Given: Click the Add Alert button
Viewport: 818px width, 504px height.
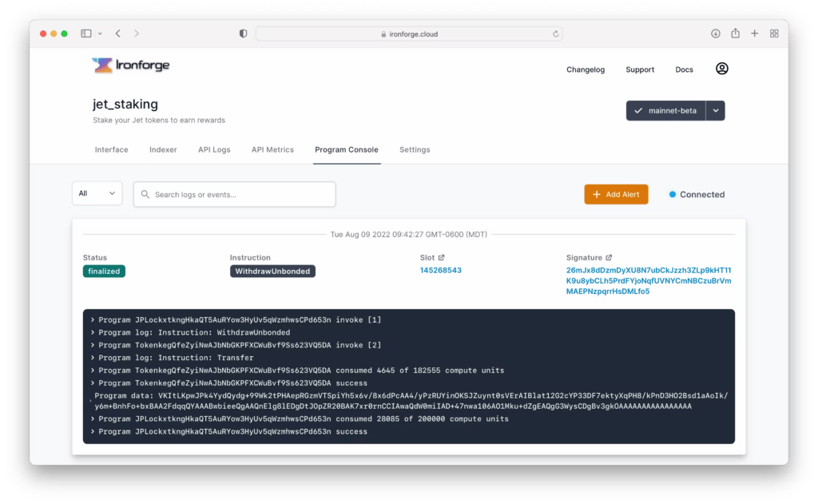Looking at the screenshot, I should coord(616,194).
